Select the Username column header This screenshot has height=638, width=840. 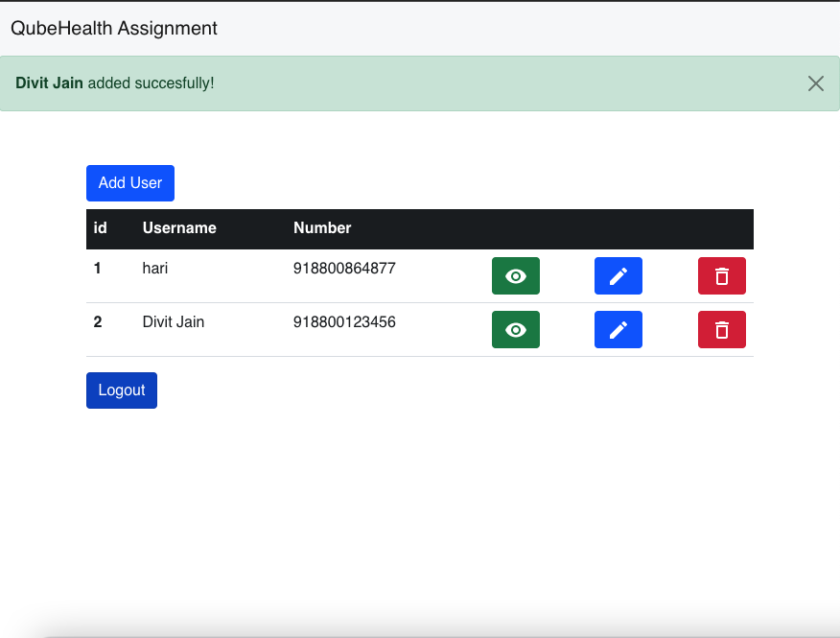[179, 228]
